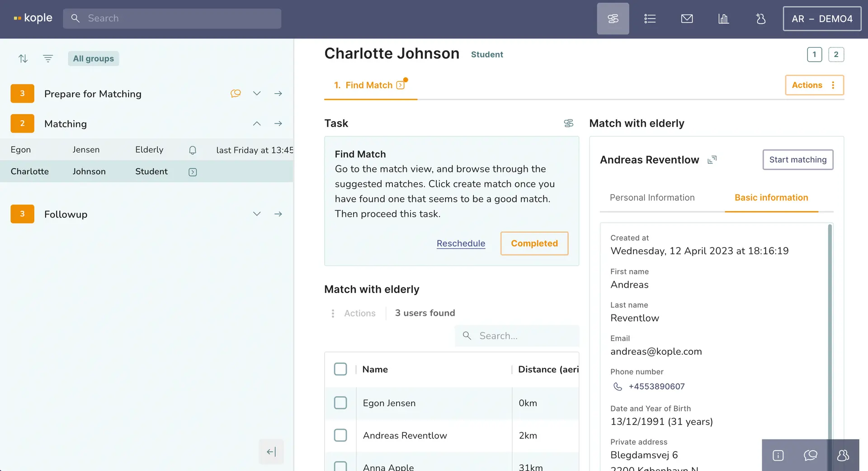Open the All groups filter
868x471 pixels.
point(94,58)
